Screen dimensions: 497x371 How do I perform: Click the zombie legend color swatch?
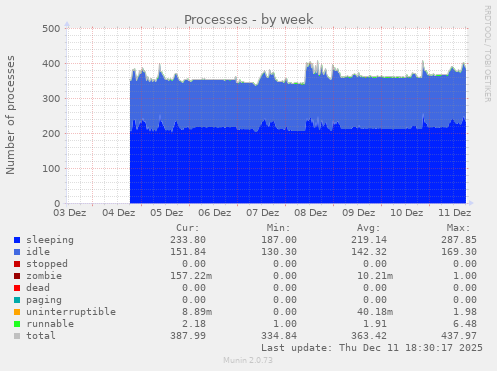click(17, 276)
